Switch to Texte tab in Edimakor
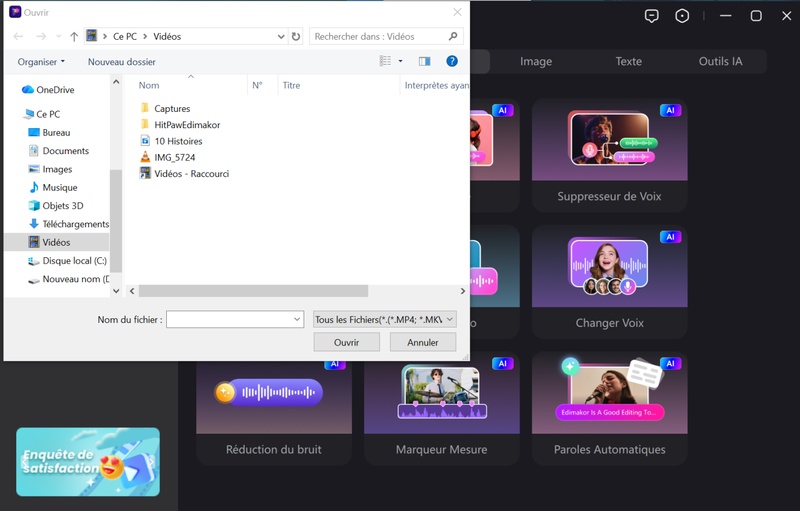This screenshot has height=511, width=800. tap(629, 62)
